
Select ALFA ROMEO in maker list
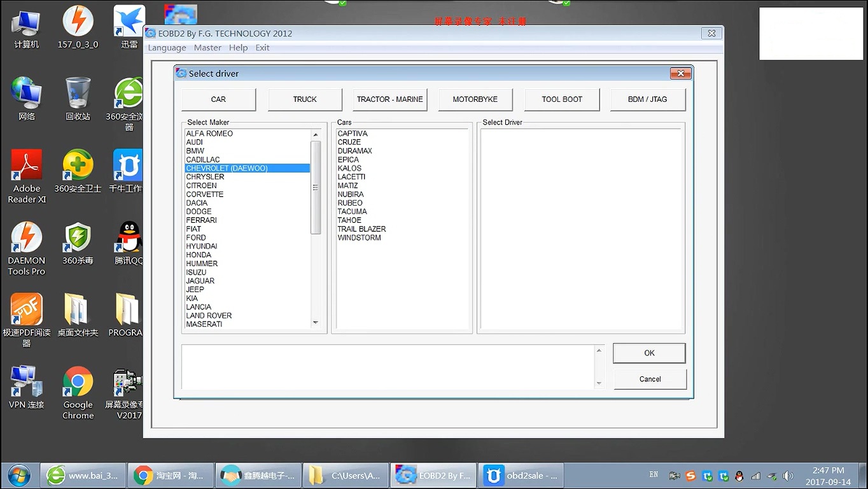[247, 134]
